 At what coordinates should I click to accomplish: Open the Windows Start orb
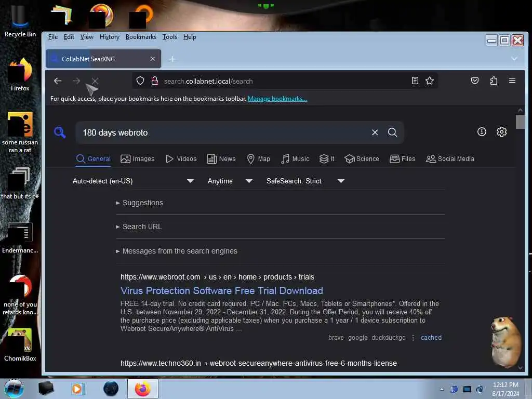pos(14,389)
